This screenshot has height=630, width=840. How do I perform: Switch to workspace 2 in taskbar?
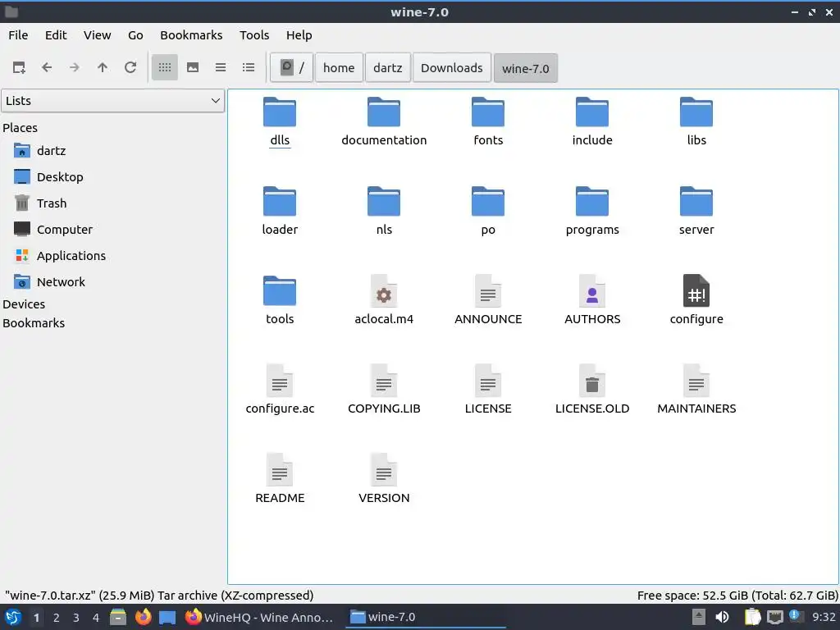coord(57,618)
